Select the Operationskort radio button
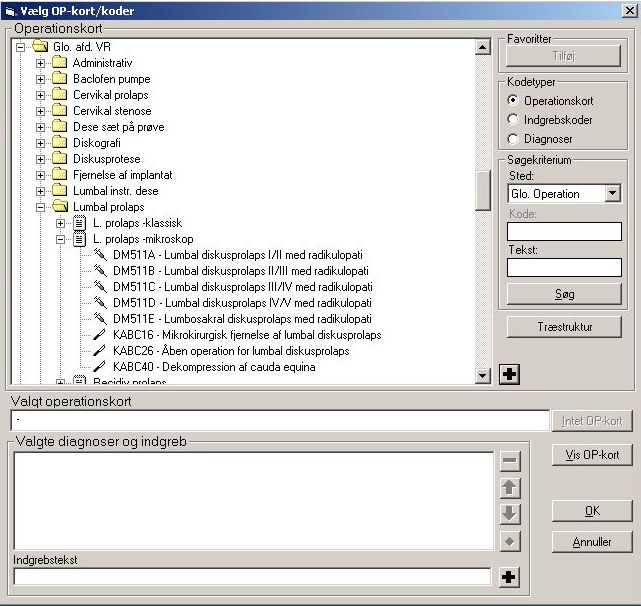This screenshot has height=606, width=641. tap(513, 100)
